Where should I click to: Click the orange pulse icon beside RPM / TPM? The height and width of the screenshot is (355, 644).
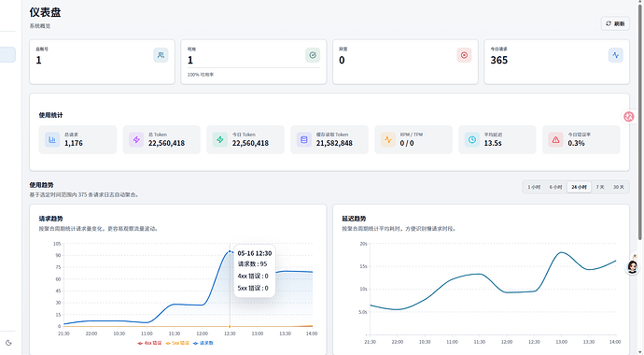pyautogui.click(x=388, y=140)
